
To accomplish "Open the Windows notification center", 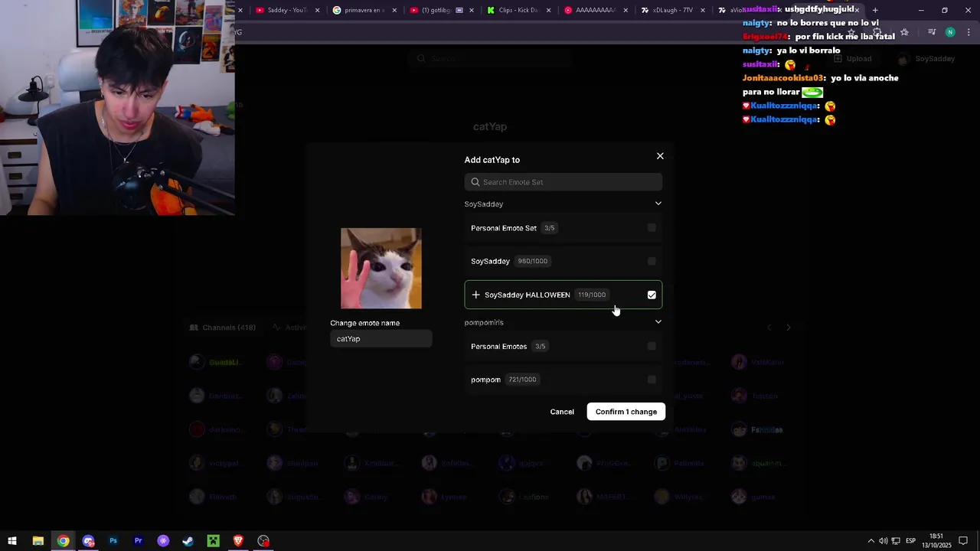I will tap(963, 541).
